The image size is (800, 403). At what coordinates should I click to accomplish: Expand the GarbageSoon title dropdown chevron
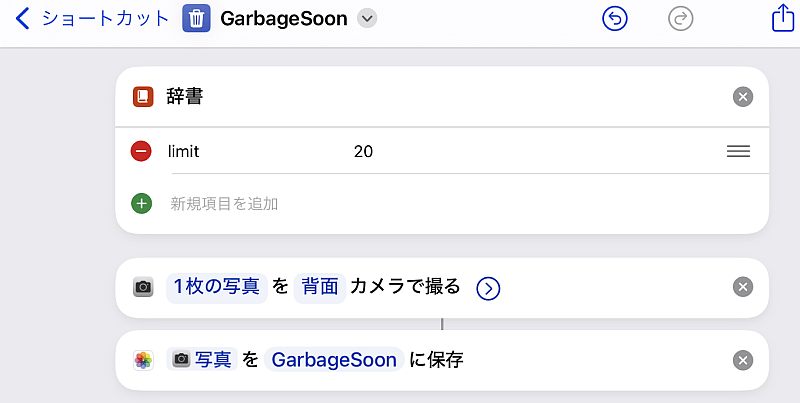pyautogui.click(x=367, y=19)
